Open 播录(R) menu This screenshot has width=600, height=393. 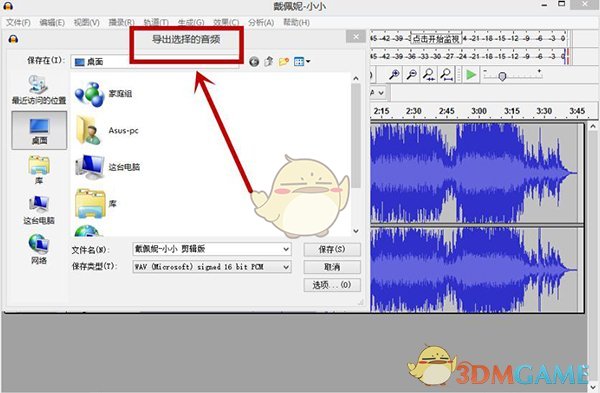pyautogui.click(x=121, y=23)
